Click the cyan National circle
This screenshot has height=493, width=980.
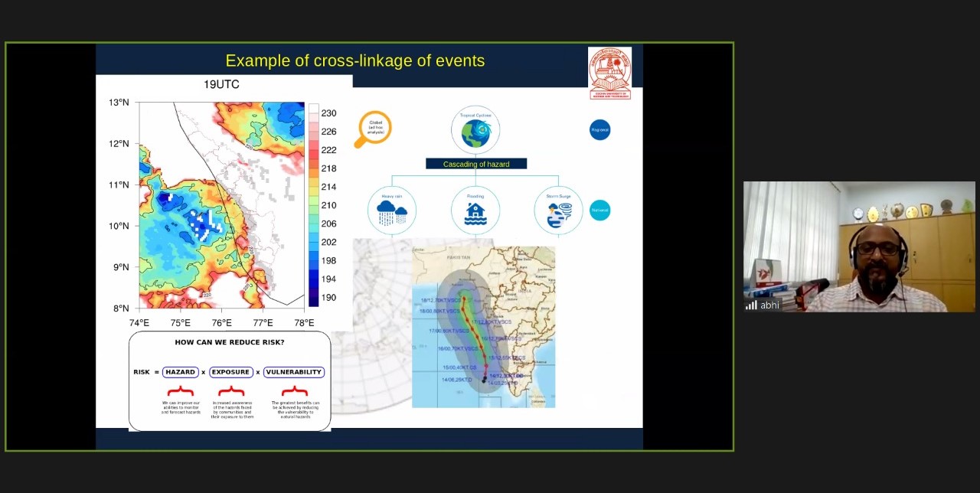click(x=599, y=210)
